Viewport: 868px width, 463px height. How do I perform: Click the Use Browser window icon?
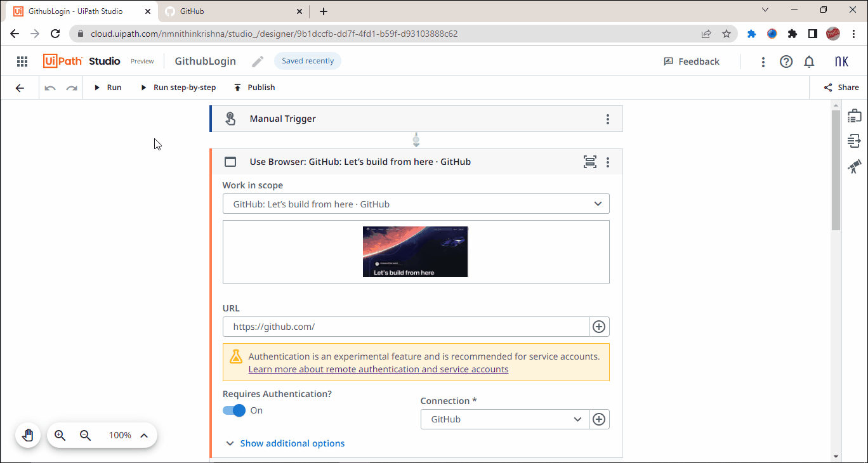[230, 162]
